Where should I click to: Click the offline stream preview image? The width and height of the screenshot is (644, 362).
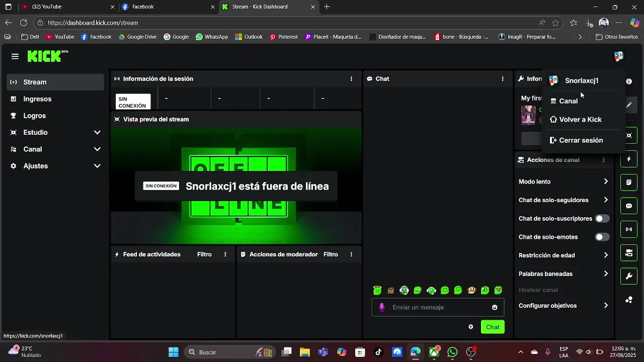tap(236, 186)
